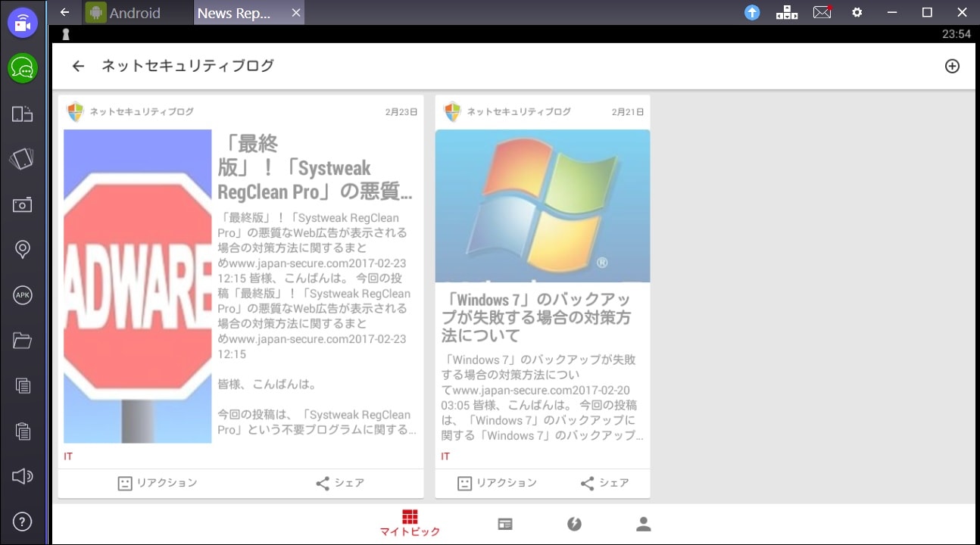Image resolution: width=980 pixels, height=545 pixels.
Task: Switch to the news list tab icon
Action: tap(505, 524)
